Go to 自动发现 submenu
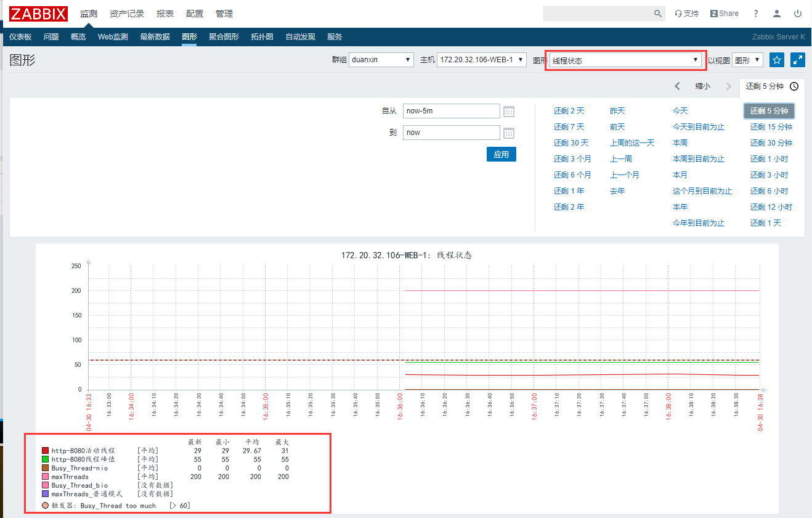 300,37
